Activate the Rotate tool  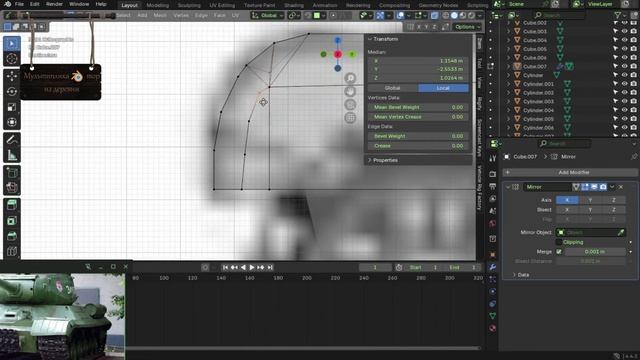12,91
